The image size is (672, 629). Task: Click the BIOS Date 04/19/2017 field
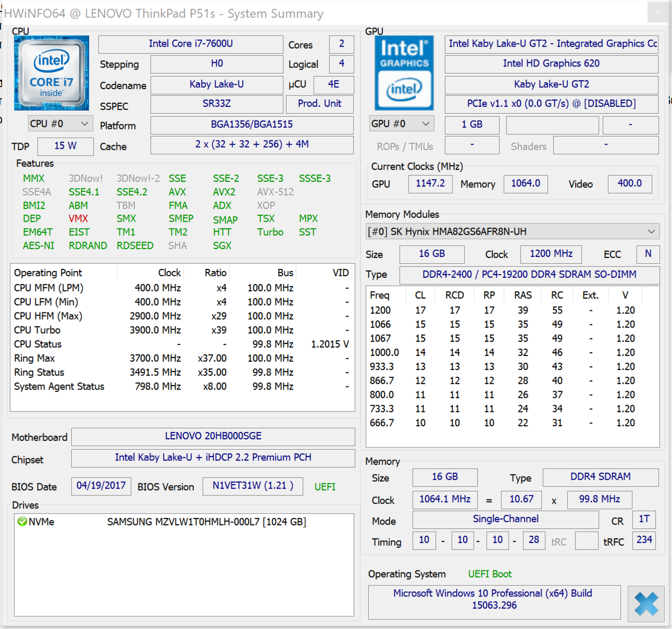click(x=101, y=486)
